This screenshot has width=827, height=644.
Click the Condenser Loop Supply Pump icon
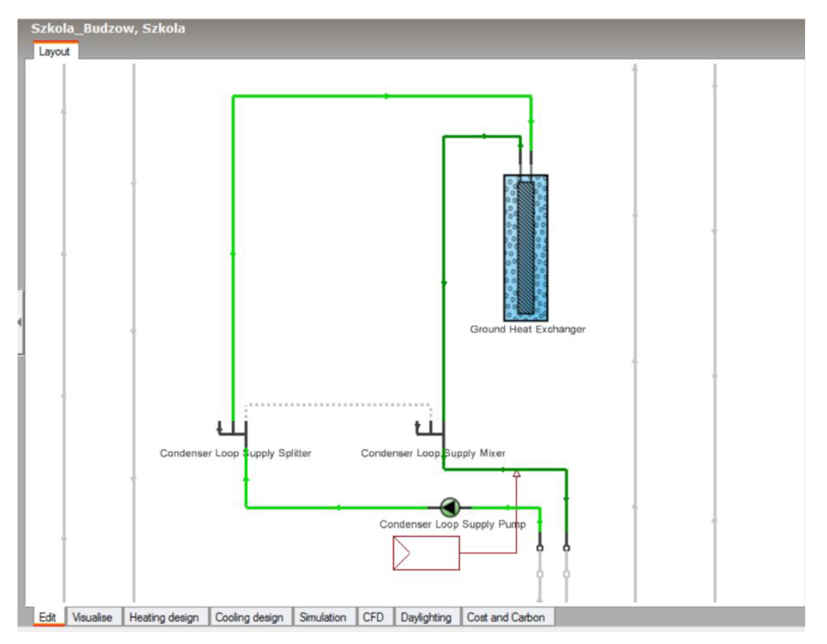(x=450, y=507)
